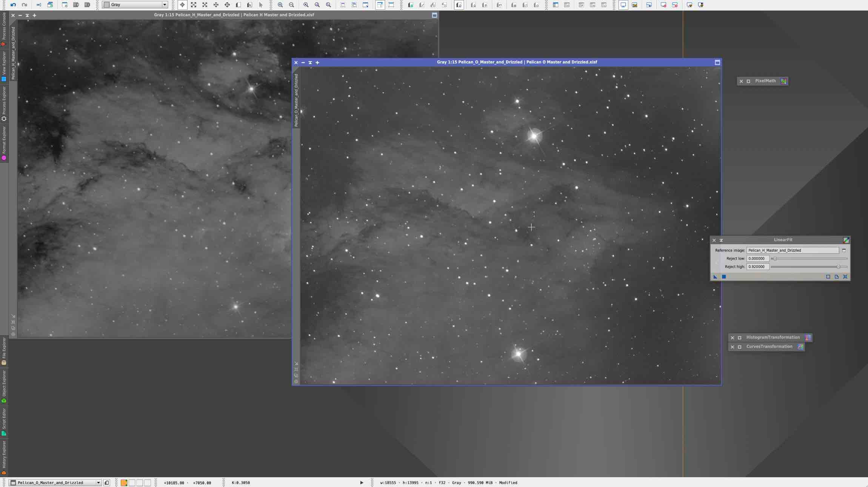The height and width of the screenshot is (487, 868).
Task: Apply LinearFit globally with the square button
Action: (x=723, y=276)
